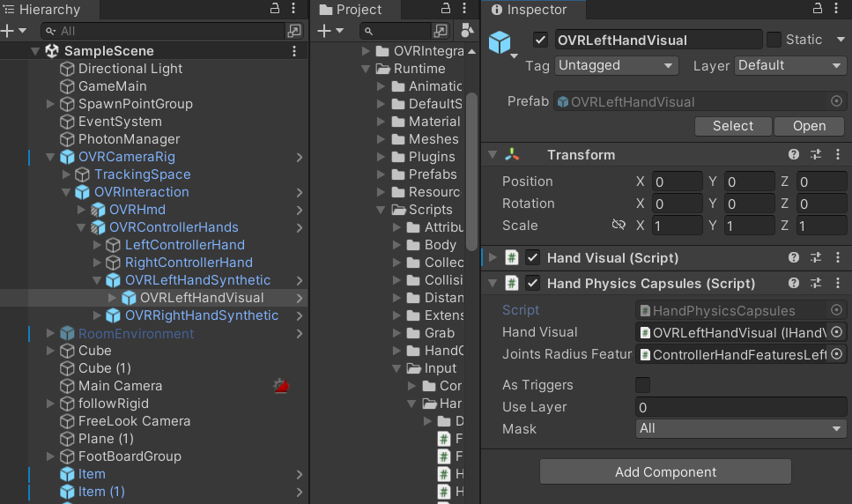Open the Layer dropdown set to Default

[x=790, y=66]
